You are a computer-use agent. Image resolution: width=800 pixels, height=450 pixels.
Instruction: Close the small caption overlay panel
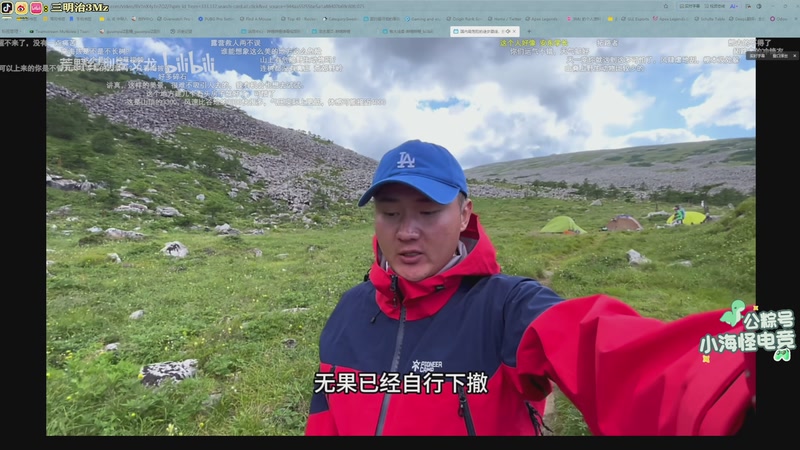click(x=794, y=55)
